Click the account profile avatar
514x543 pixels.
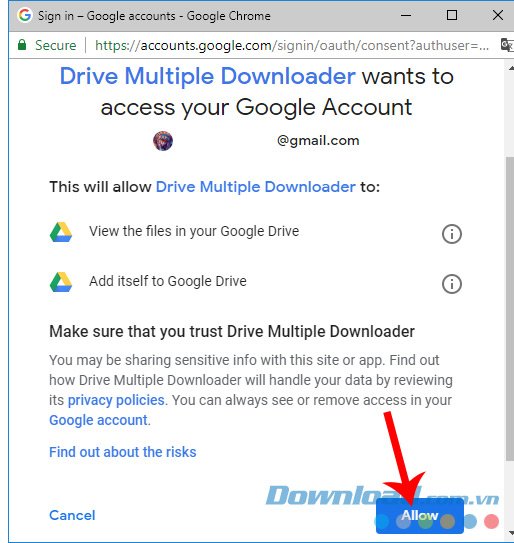pyautogui.click(x=163, y=141)
